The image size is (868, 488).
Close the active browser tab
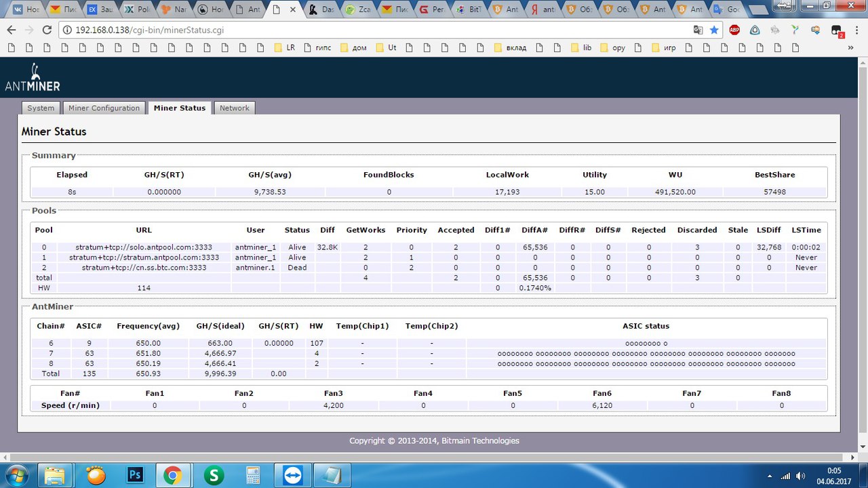pyautogui.click(x=293, y=9)
